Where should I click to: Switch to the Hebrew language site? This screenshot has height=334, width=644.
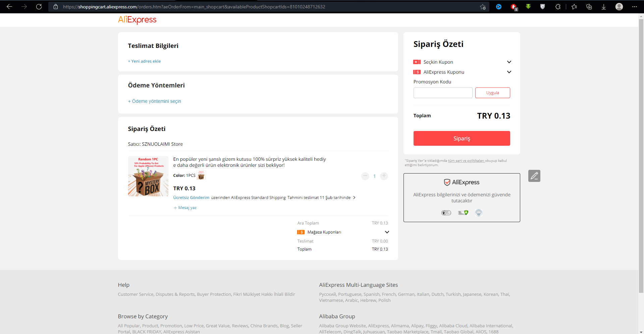(368, 300)
